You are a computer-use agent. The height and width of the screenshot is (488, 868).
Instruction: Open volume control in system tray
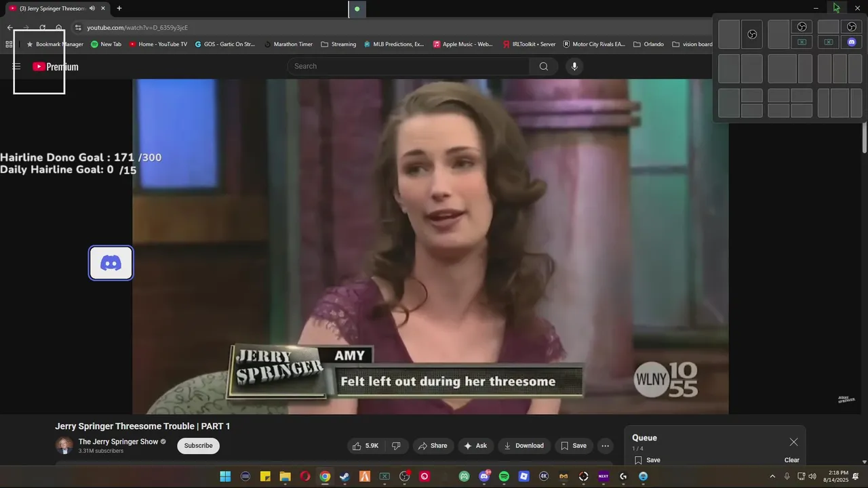point(812,476)
